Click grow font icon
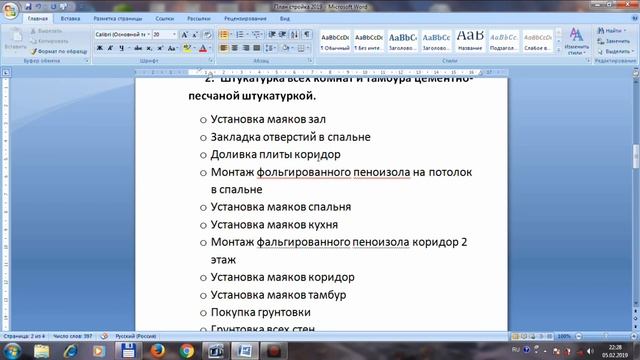640x360 pixels. (x=184, y=35)
